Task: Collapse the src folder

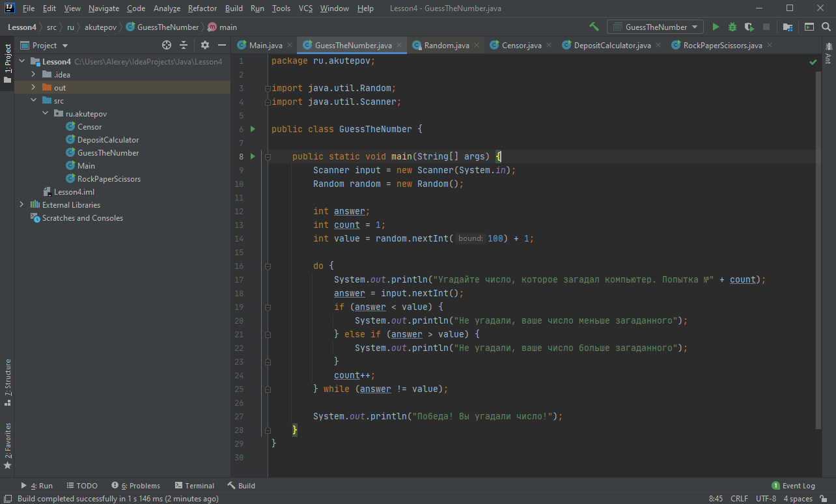Action: [33, 100]
